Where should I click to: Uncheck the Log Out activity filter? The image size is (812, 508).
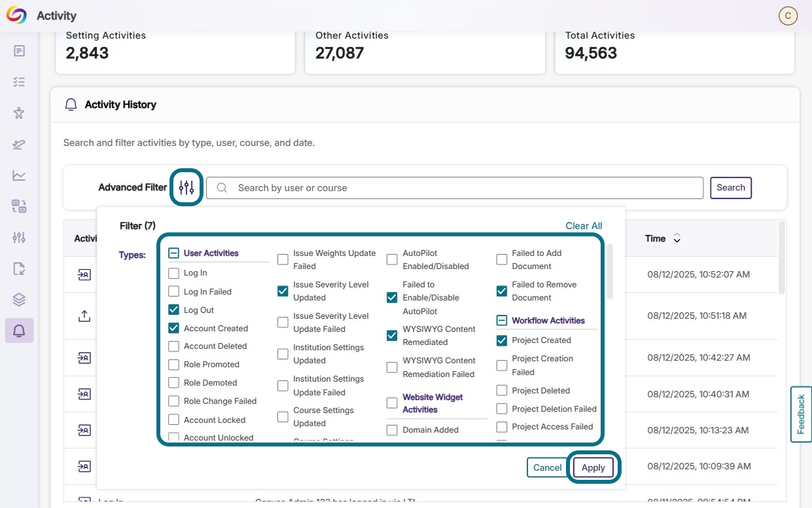click(x=173, y=310)
